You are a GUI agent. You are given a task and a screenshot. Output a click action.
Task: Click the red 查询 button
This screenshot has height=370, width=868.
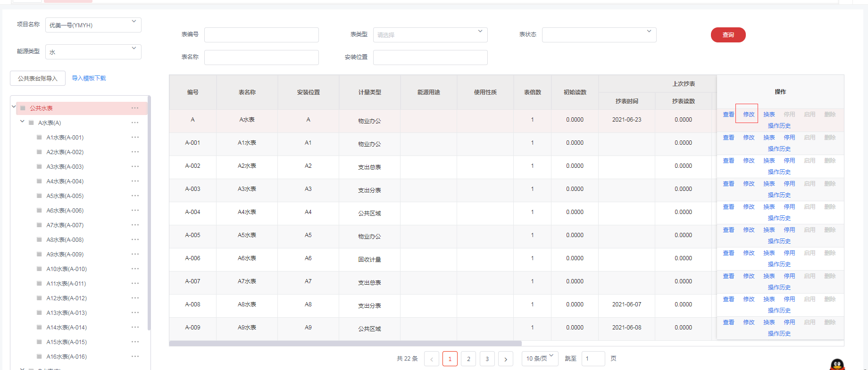[728, 35]
